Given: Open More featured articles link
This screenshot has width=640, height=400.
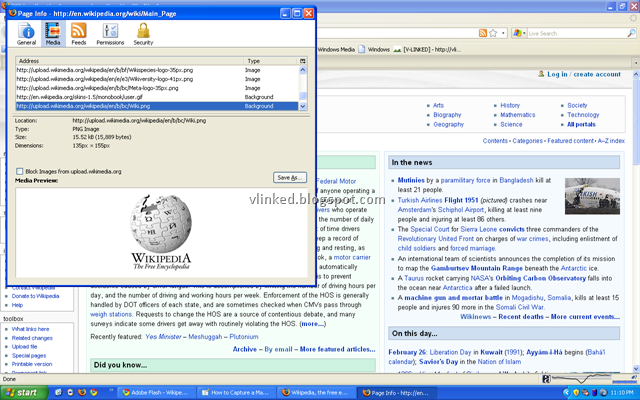Looking at the screenshot, I should (338, 349).
